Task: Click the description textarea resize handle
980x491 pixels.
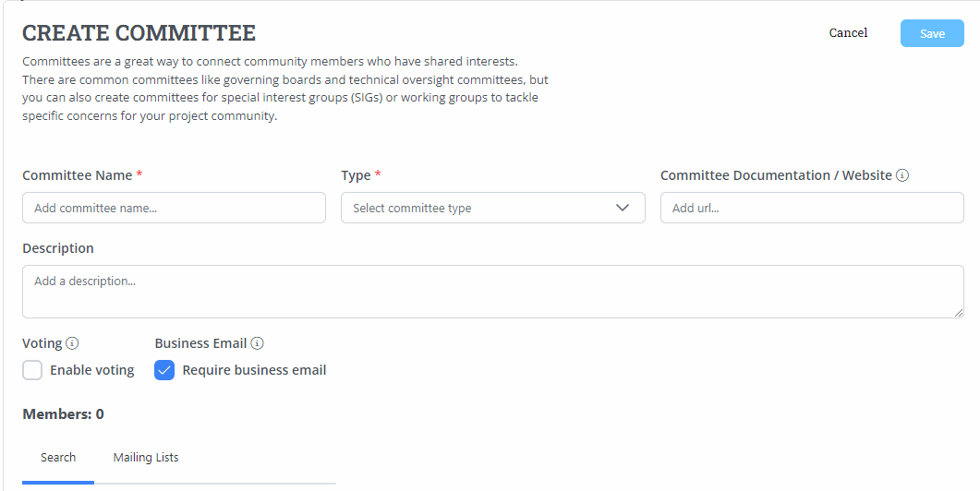Action: click(x=959, y=313)
